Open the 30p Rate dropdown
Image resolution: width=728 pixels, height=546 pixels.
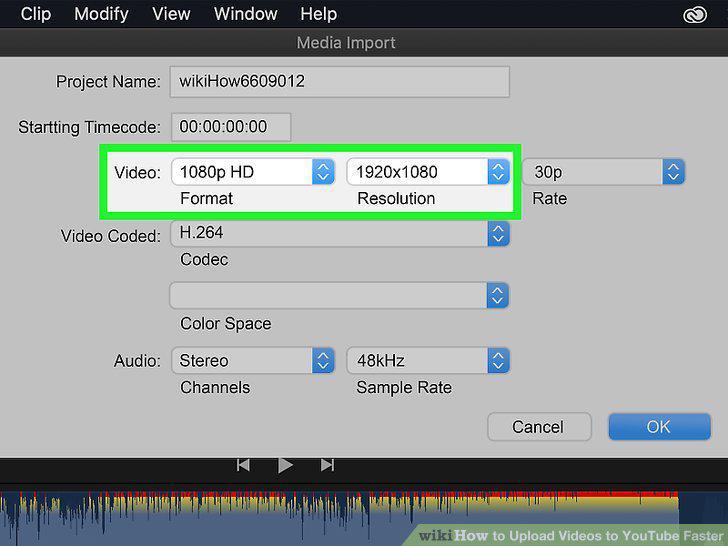pos(603,172)
